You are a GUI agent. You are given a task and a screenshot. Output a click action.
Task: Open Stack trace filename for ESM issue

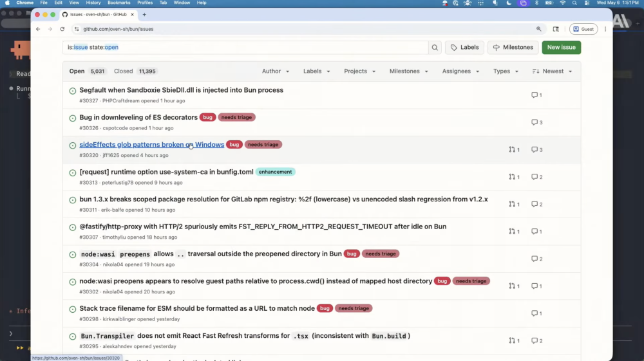point(197,308)
